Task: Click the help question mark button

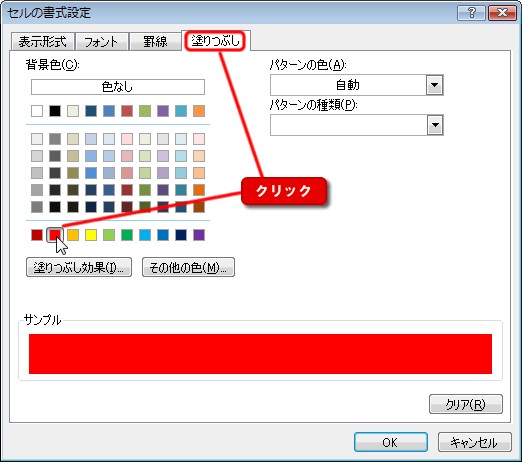Action: pos(471,13)
